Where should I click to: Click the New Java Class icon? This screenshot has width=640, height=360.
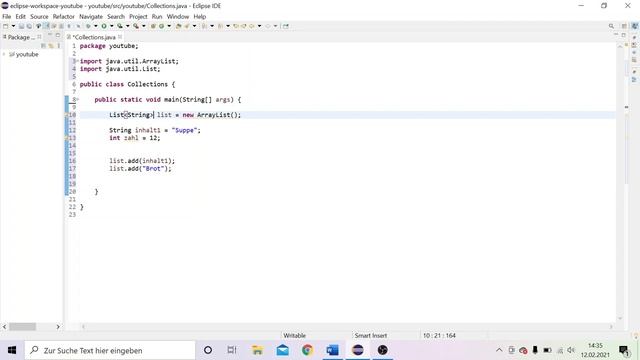click(x=162, y=26)
